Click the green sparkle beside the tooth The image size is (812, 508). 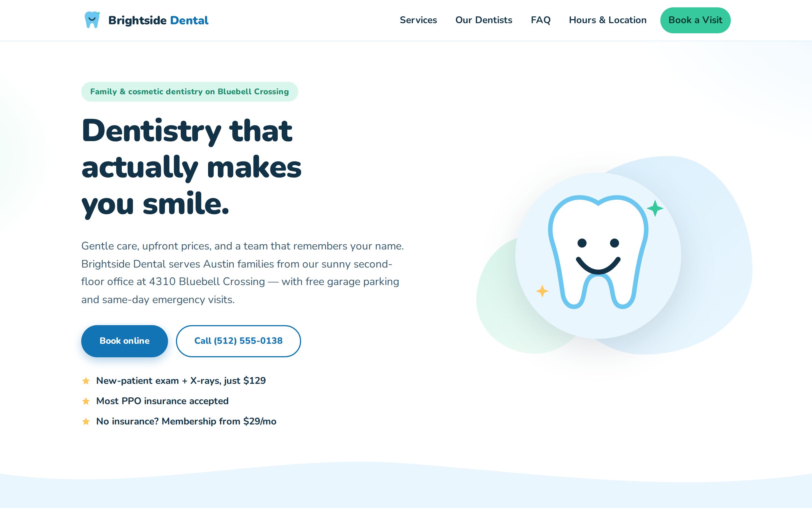pyautogui.click(x=655, y=208)
